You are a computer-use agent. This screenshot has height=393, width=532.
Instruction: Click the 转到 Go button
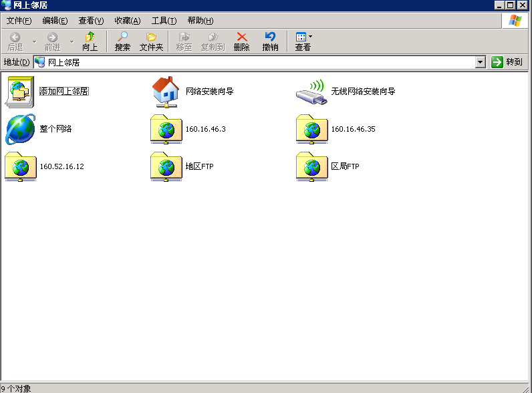point(507,62)
